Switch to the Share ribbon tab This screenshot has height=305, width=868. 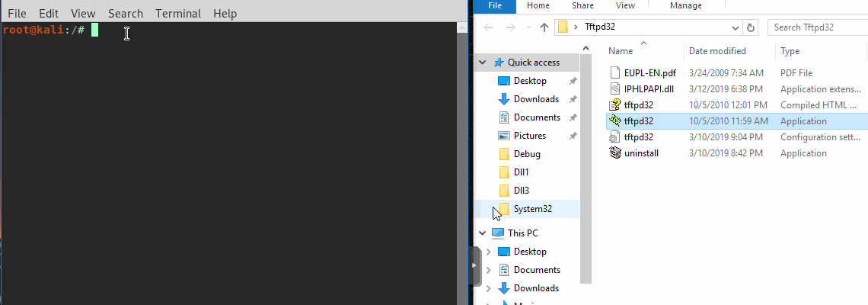[x=582, y=5]
